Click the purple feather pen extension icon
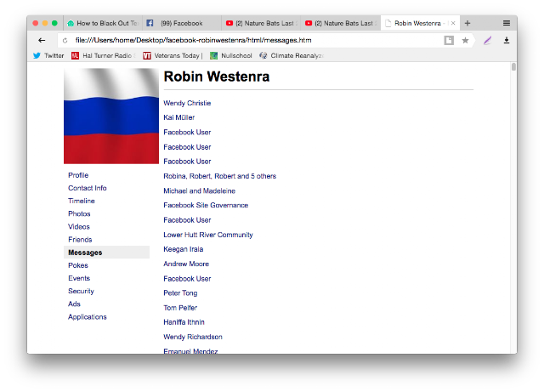The width and height of the screenshot is (544, 392). pyautogui.click(x=487, y=41)
